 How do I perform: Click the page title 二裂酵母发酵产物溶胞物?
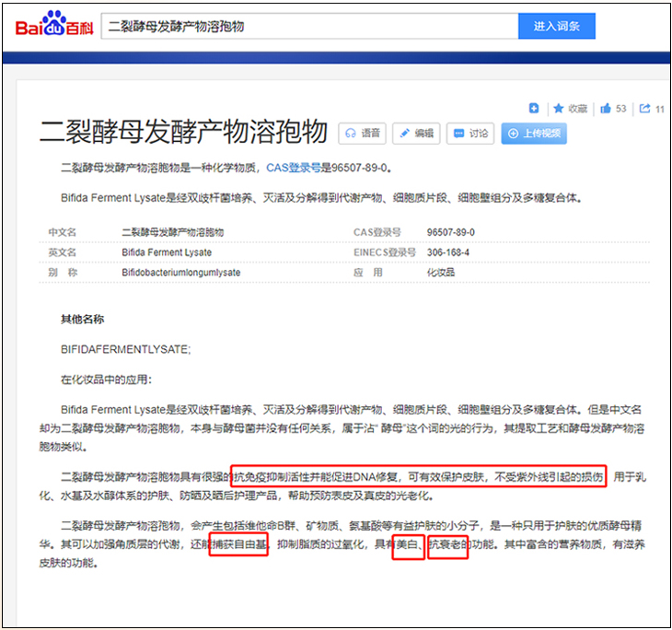(x=182, y=133)
